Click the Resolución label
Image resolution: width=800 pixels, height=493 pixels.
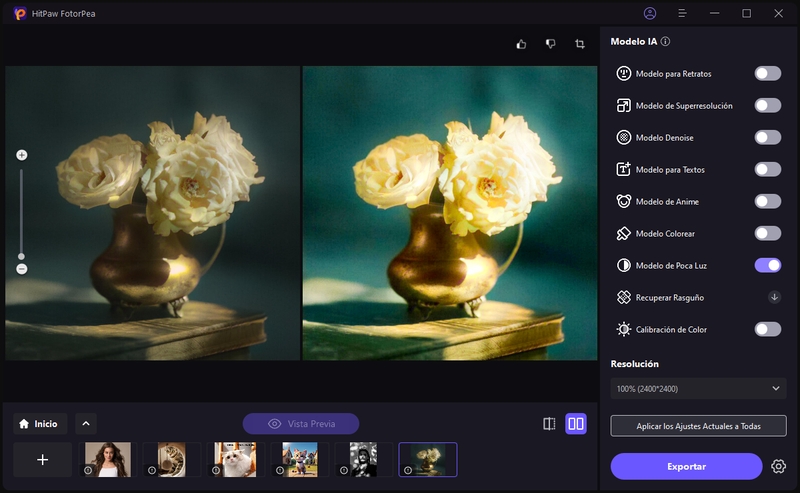tap(635, 364)
